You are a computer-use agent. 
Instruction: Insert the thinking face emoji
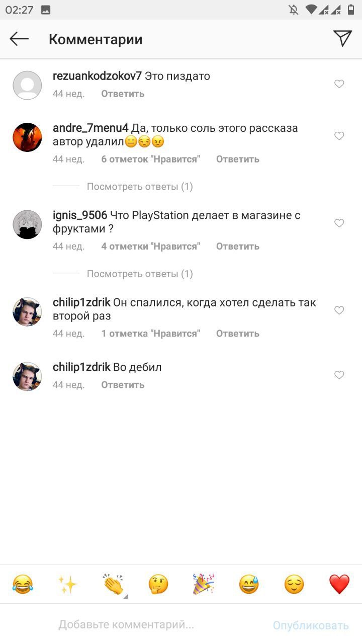(x=158, y=584)
